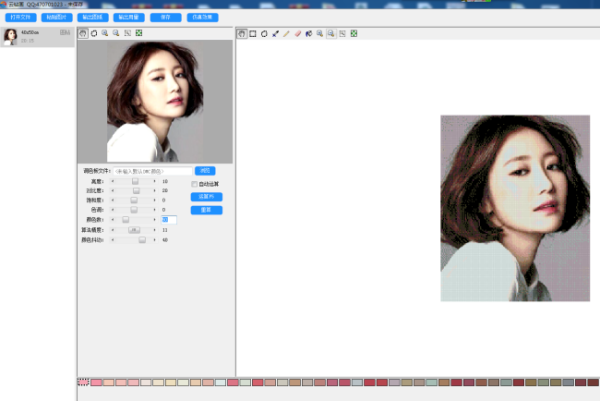Click the first blue top button (open file)
600x401 pixels.
click(x=21, y=18)
